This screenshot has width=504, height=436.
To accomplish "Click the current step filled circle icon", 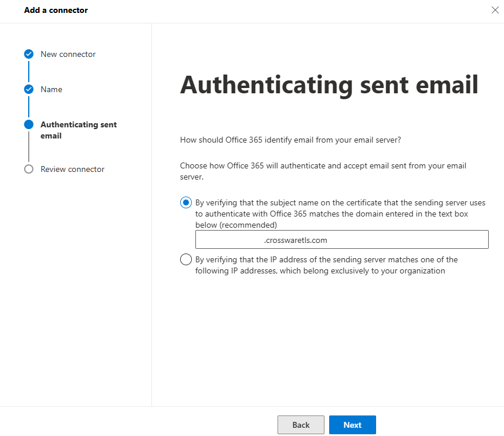I will pyautogui.click(x=29, y=124).
